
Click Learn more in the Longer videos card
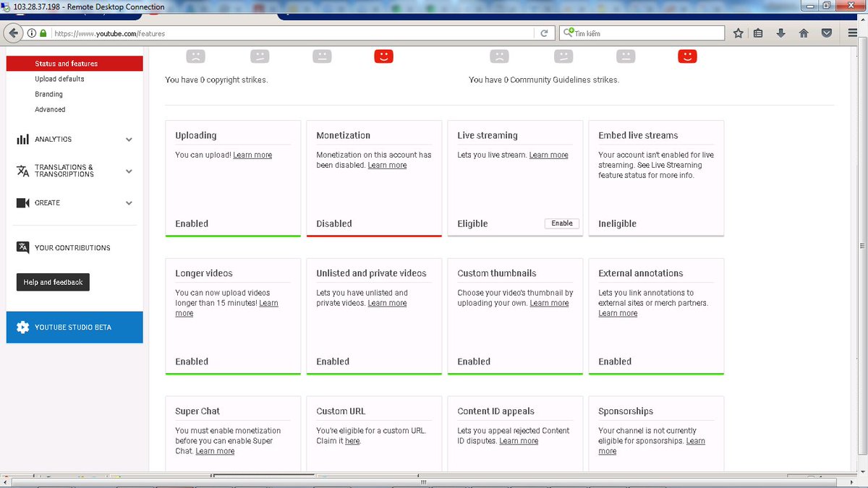pyautogui.click(x=268, y=304)
